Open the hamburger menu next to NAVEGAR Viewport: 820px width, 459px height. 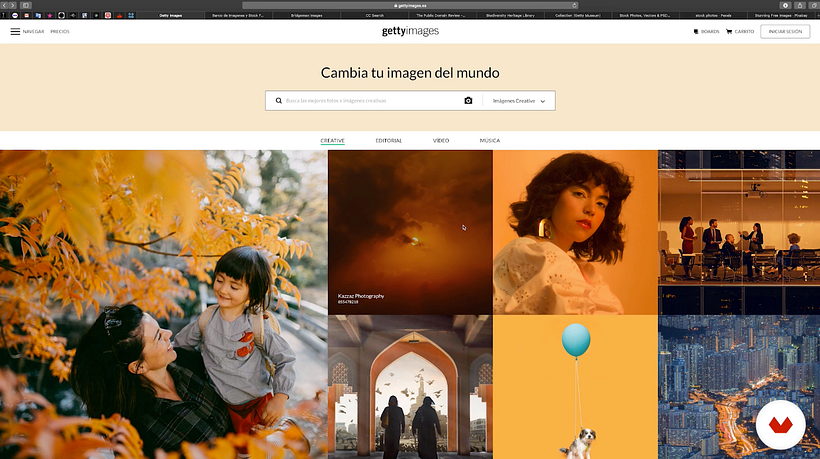tap(15, 31)
